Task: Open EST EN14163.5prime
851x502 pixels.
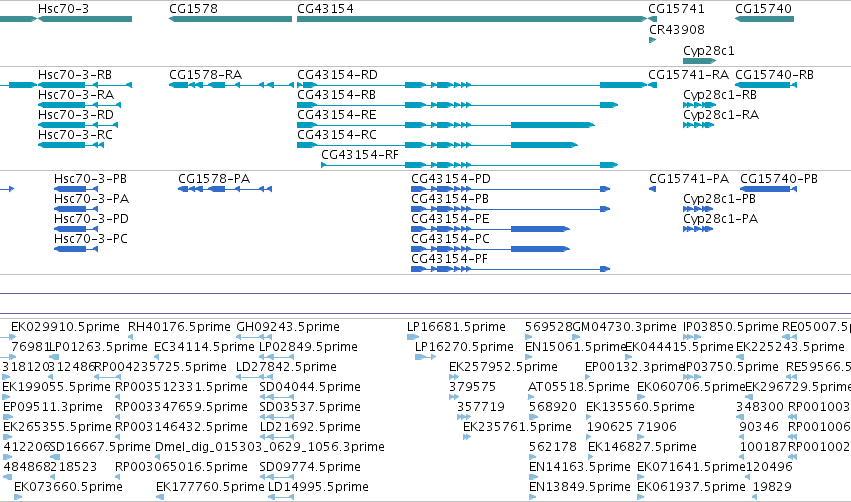Action: pos(580,467)
